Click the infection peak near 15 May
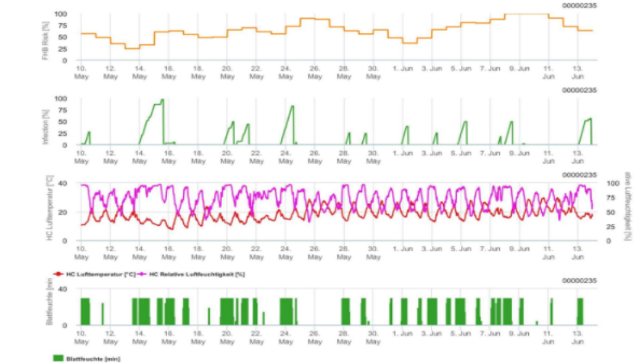 point(162,100)
